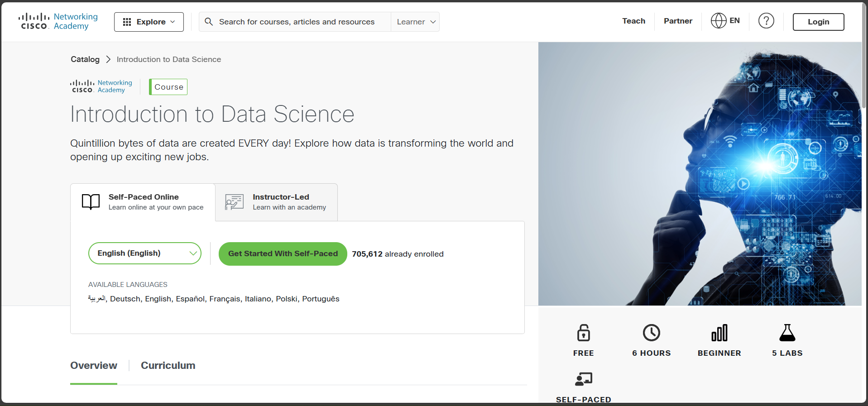The height and width of the screenshot is (406, 868).
Task: Click the lock icon above FREE
Action: 583,333
